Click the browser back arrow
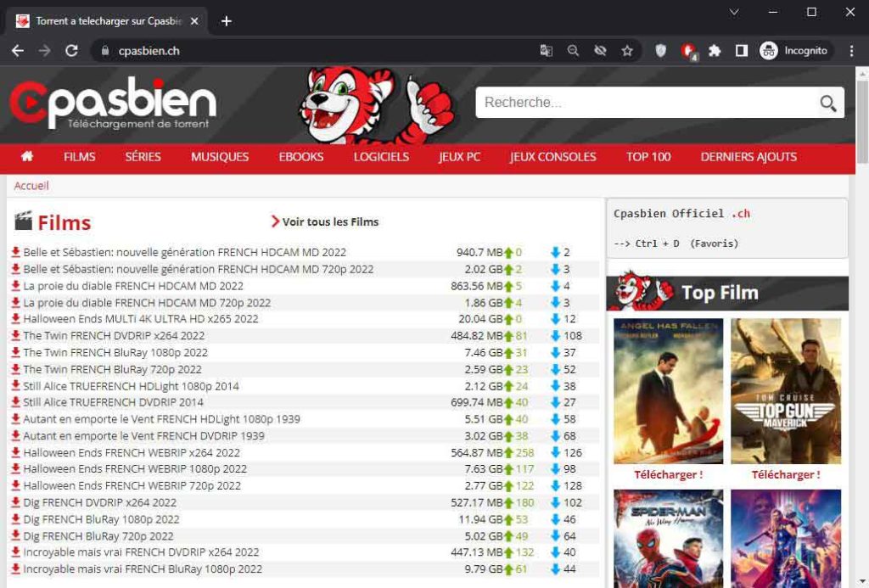Viewport: 869px width, 588px height. pyautogui.click(x=18, y=51)
